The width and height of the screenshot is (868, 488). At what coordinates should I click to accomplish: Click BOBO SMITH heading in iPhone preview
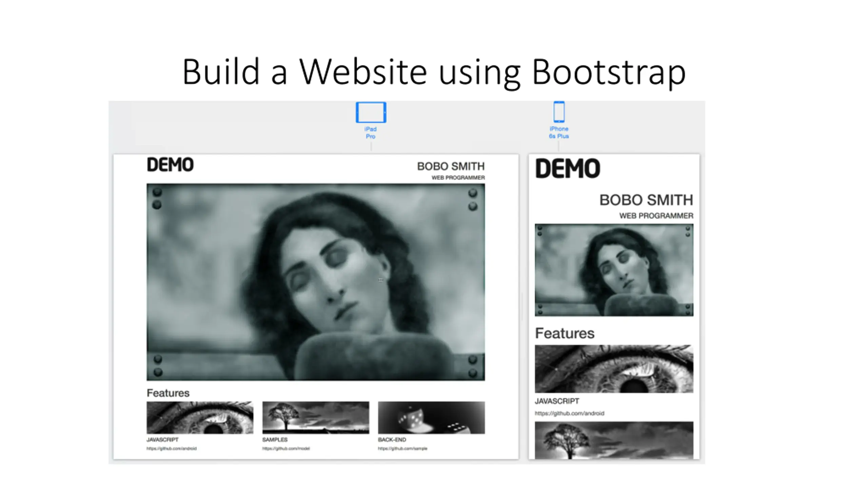646,200
